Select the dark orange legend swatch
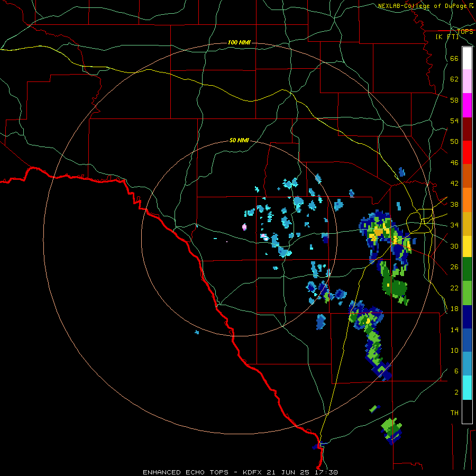The image size is (476, 476). tap(467, 176)
